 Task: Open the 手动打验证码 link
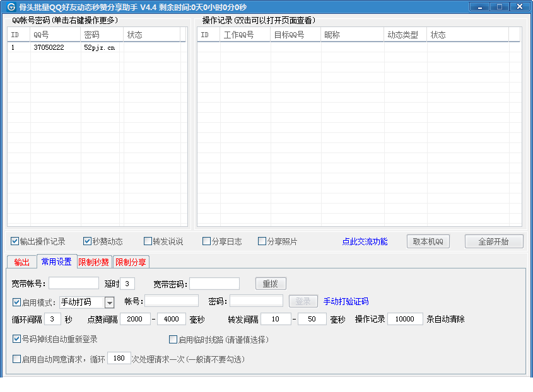(x=346, y=301)
